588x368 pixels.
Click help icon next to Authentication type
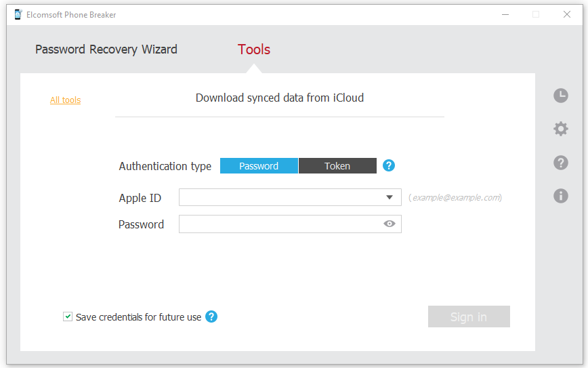click(389, 166)
